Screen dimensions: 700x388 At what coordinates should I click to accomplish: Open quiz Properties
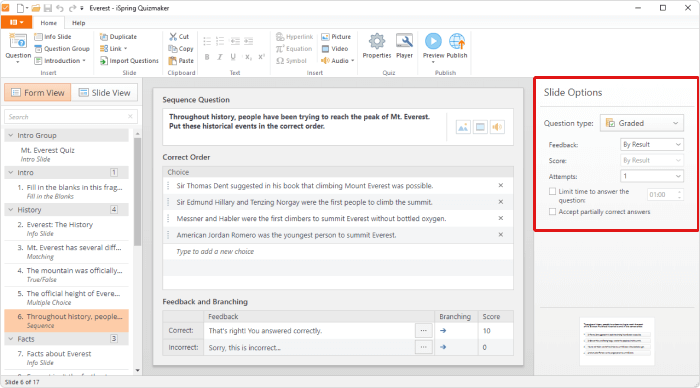pyautogui.click(x=377, y=46)
